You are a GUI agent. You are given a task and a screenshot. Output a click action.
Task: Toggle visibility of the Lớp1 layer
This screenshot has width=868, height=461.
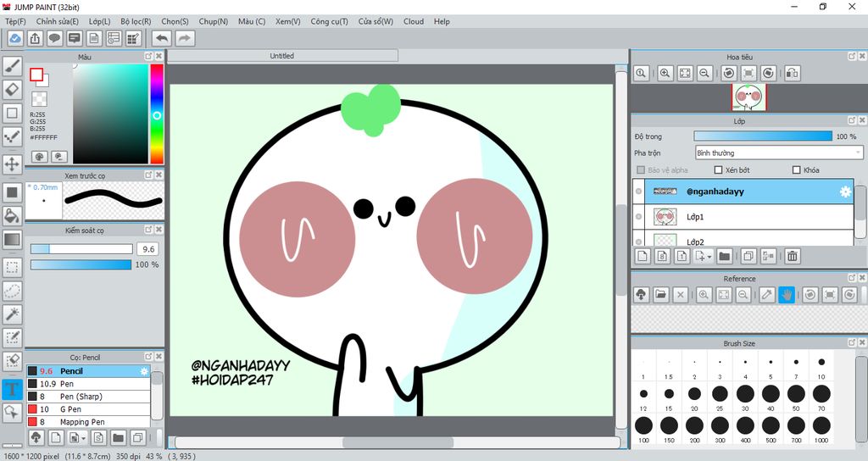(x=638, y=216)
